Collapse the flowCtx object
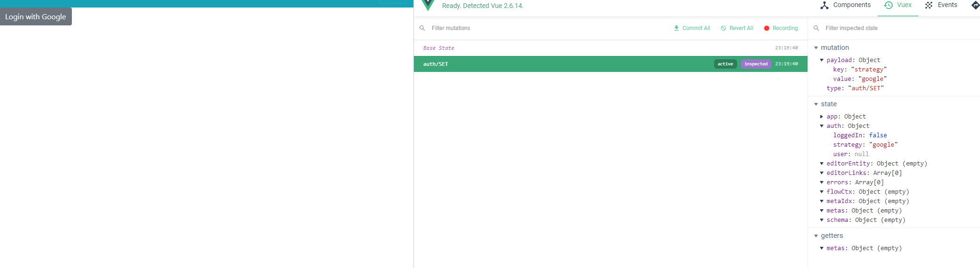980x268 pixels. point(822,192)
